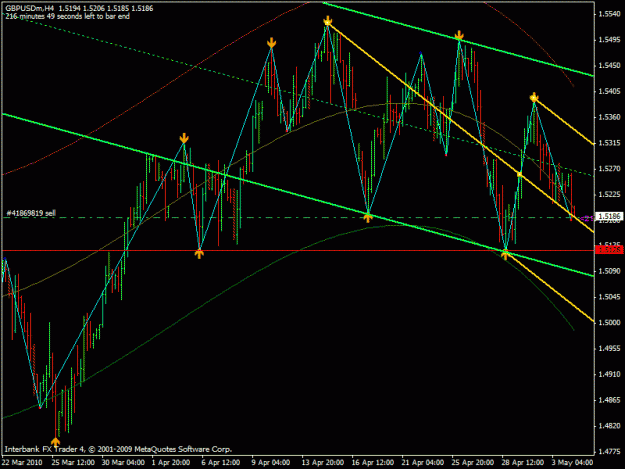Click the 1.5495 price axis label

coord(609,40)
